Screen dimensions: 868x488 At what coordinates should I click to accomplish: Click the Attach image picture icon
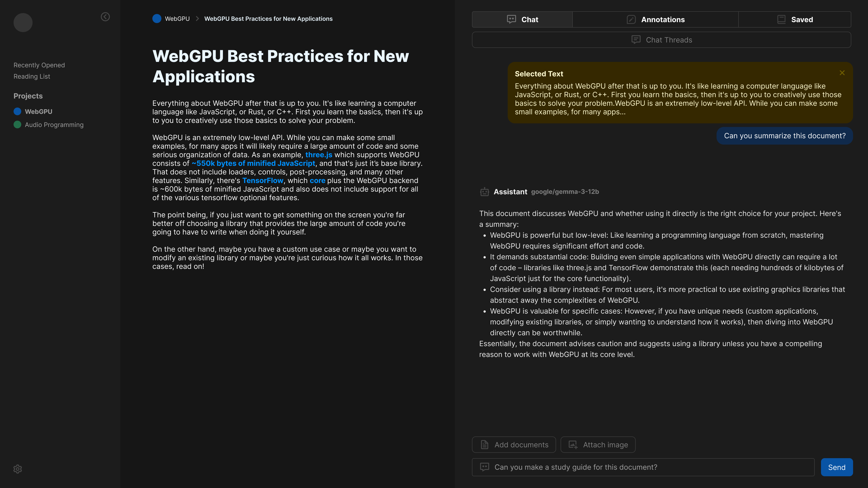(573, 445)
